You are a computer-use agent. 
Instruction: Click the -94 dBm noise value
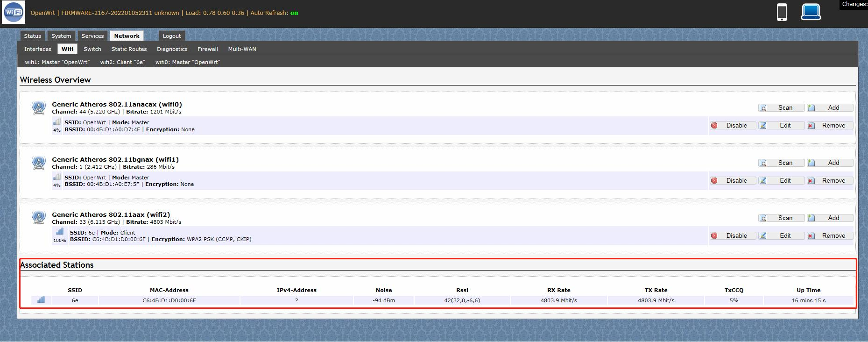(x=384, y=300)
